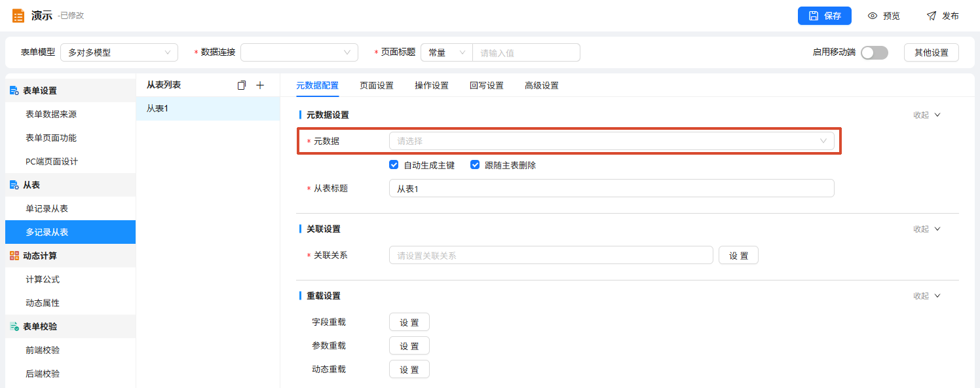Select 表单页面功能 in sidebar

[x=70, y=138]
